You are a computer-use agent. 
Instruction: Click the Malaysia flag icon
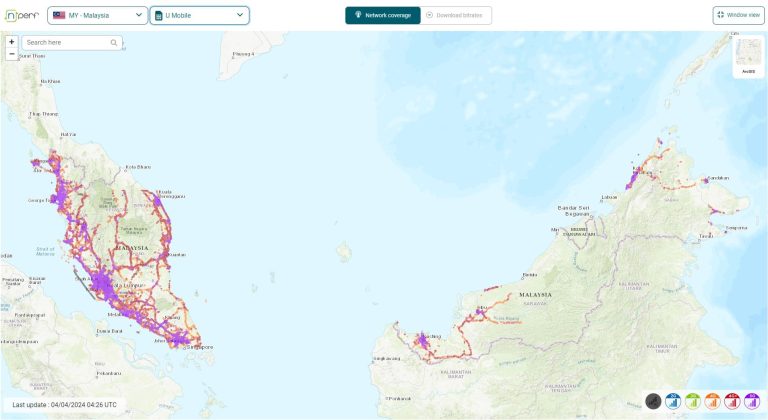tap(60, 15)
